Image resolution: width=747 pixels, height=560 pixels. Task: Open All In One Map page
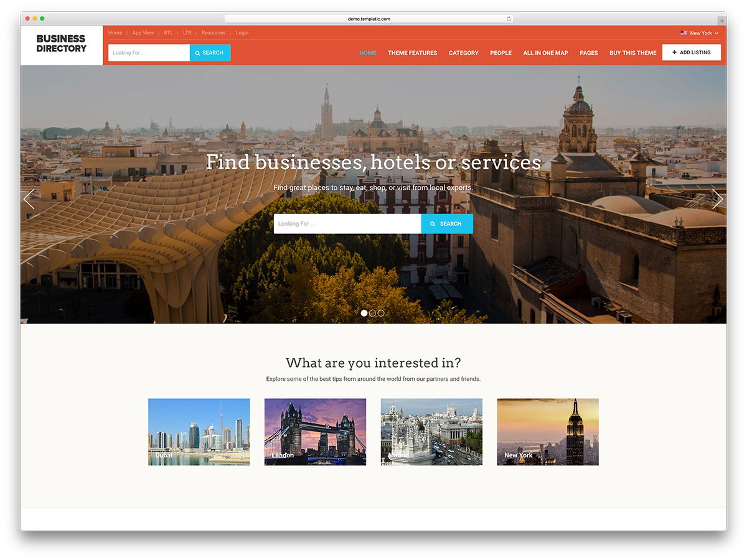click(x=545, y=53)
